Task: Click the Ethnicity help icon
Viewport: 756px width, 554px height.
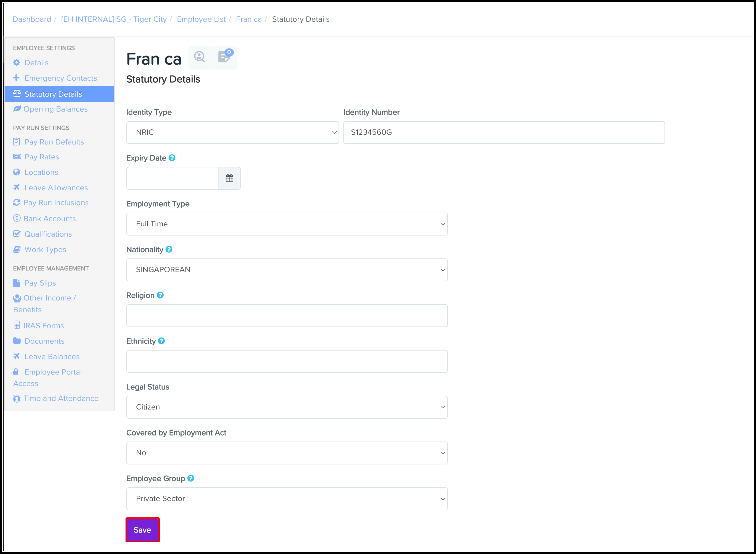Action: (x=162, y=341)
